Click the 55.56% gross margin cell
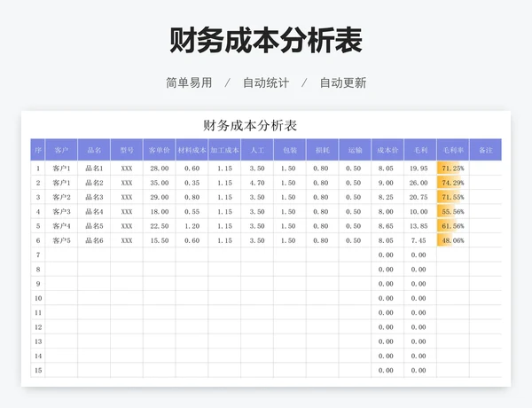The image size is (532, 408). click(x=453, y=211)
